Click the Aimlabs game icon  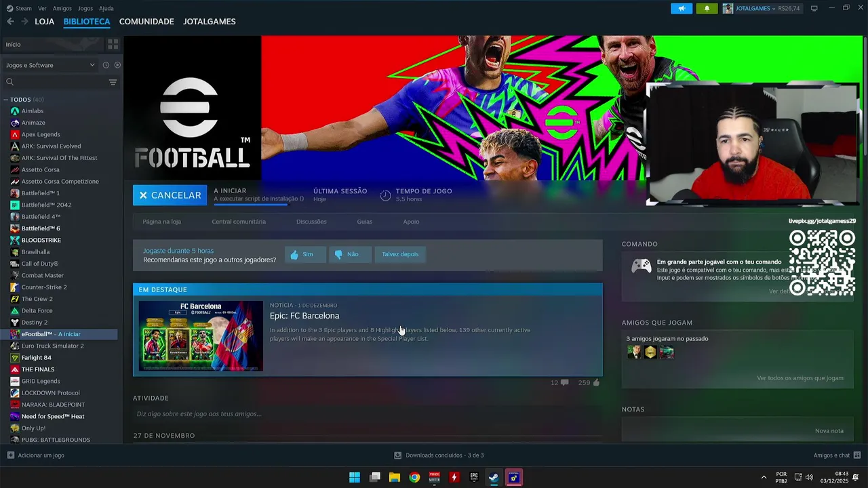15,111
